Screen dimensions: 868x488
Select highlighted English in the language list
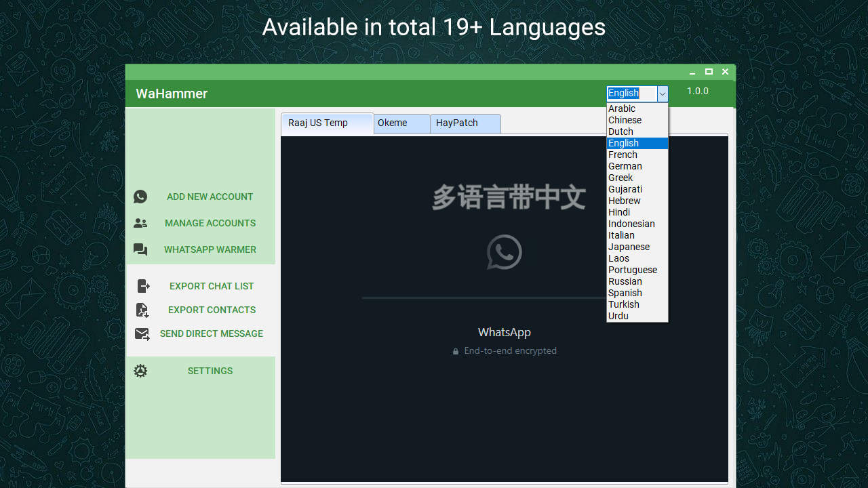637,143
